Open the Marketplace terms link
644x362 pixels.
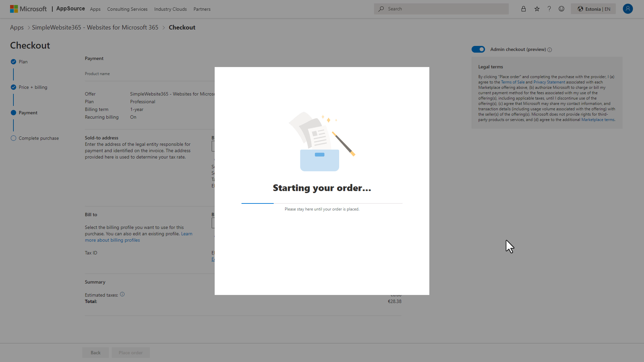(598, 120)
